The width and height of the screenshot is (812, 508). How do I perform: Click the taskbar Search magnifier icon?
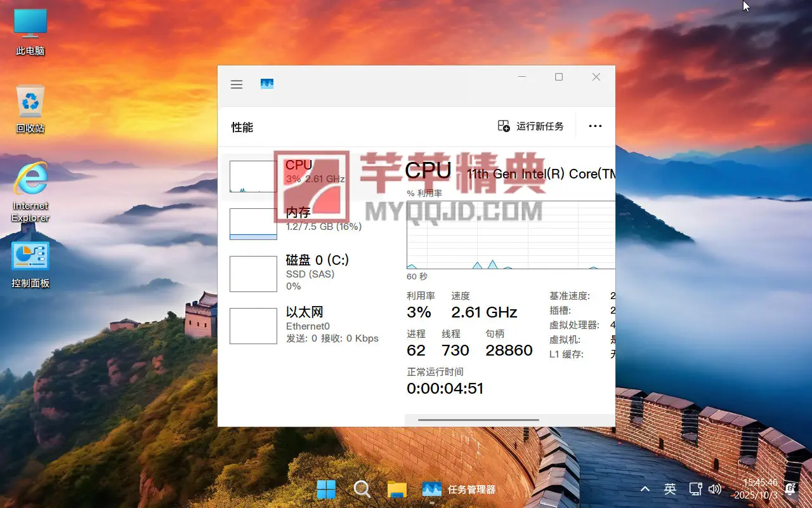(362, 489)
